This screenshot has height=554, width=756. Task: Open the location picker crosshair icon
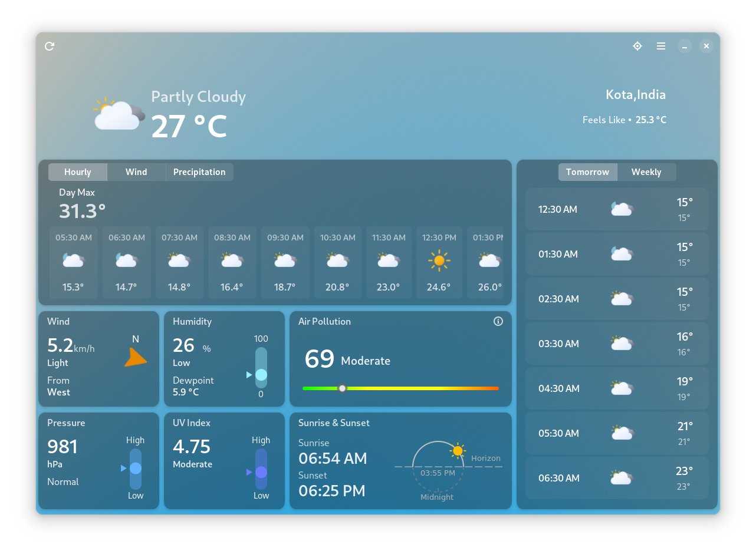[x=637, y=46]
